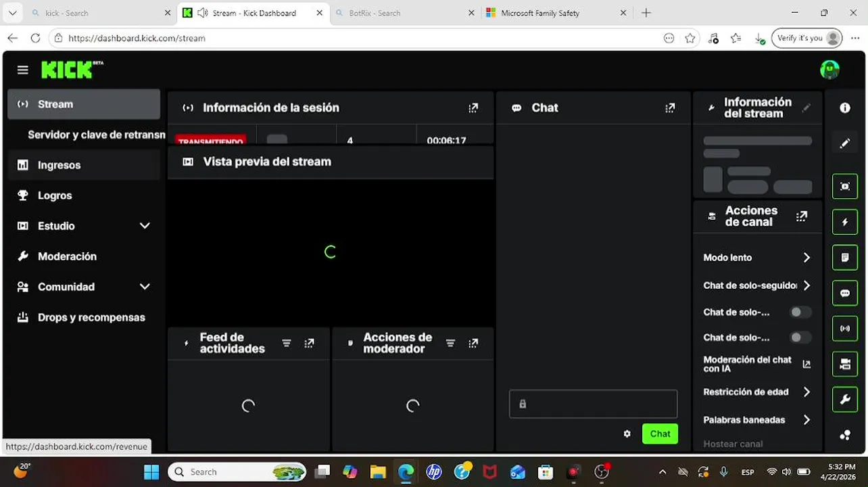Open the hamburger menu beside Kick logo
This screenshot has height=487, width=868.
pyautogui.click(x=23, y=70)
